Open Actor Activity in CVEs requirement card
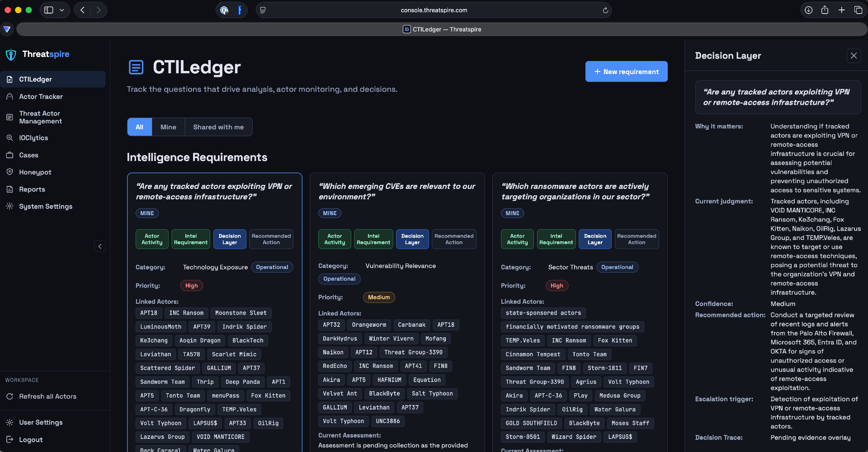This screenshot has height=452, width=868. pyautogui.click(x=335, y=239)
